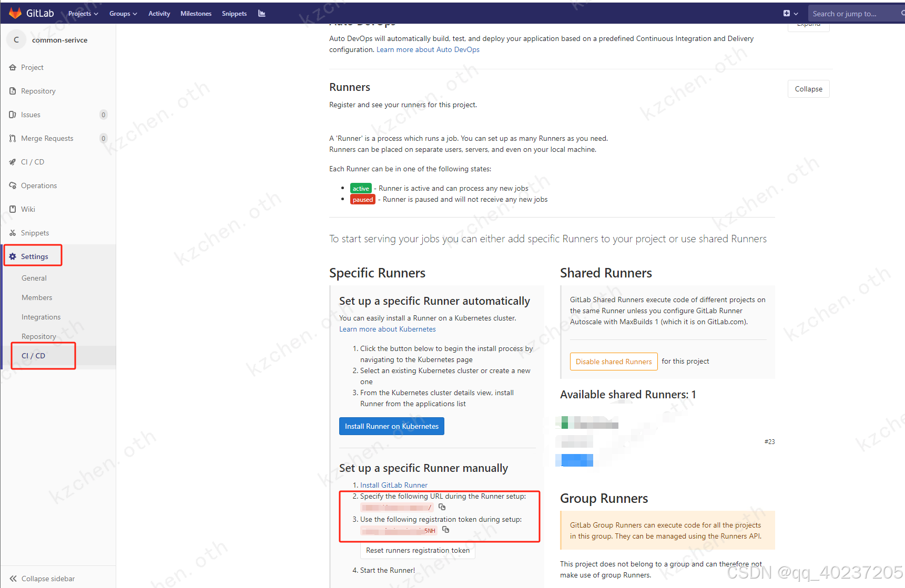Click the Shared Runners heading
The width and height of the screenshot is (905, 588).
pyautogui.click(x=606, y=273)
